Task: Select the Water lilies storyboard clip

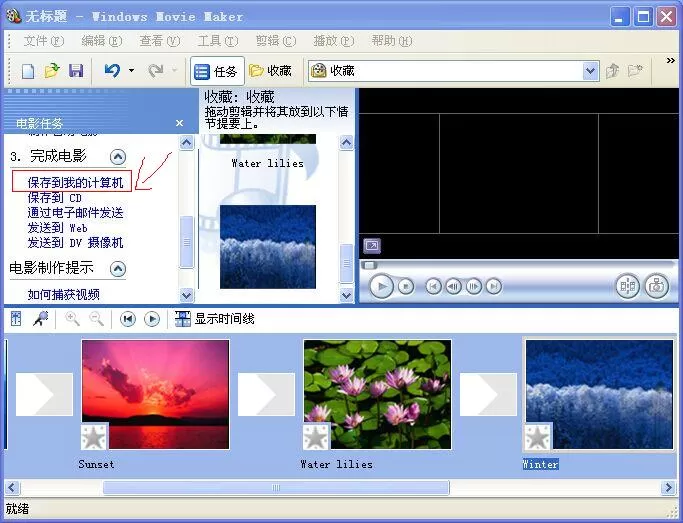Action: click(378, 394)
